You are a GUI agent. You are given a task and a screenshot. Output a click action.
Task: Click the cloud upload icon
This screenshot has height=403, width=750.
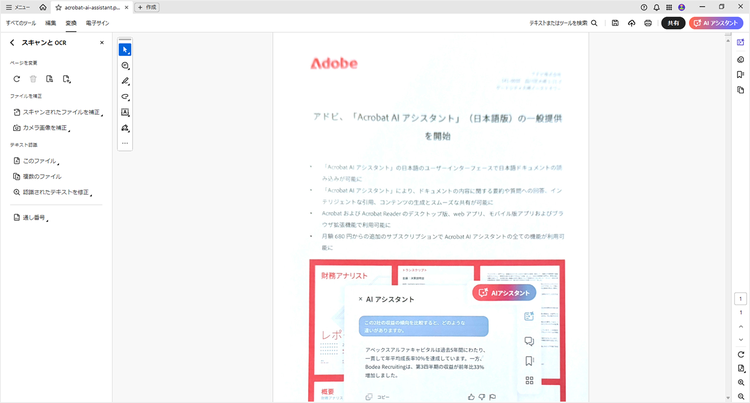point(632,23)
